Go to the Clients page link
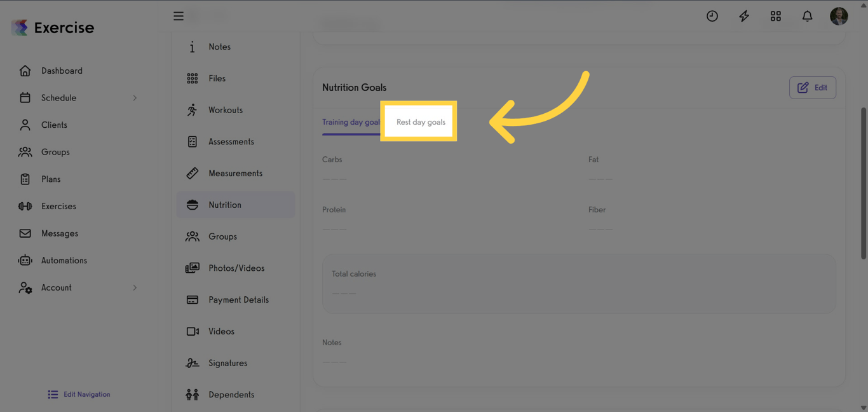Viewport: 868px width, 412px height. (x=54, y=125)
